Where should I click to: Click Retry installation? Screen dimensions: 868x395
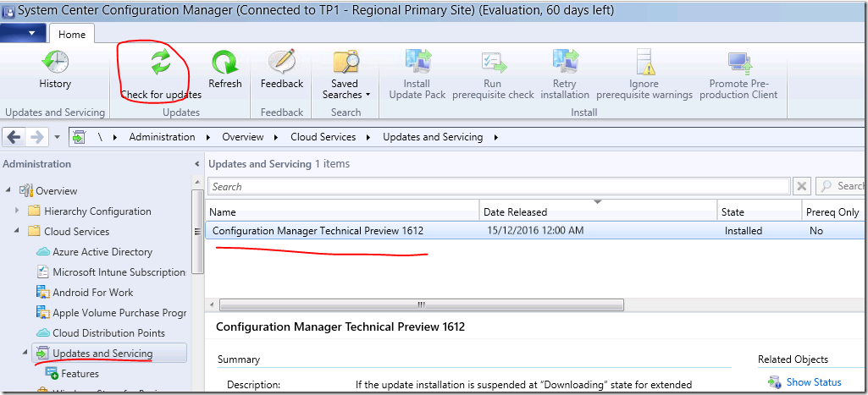[x=565, y=74]
